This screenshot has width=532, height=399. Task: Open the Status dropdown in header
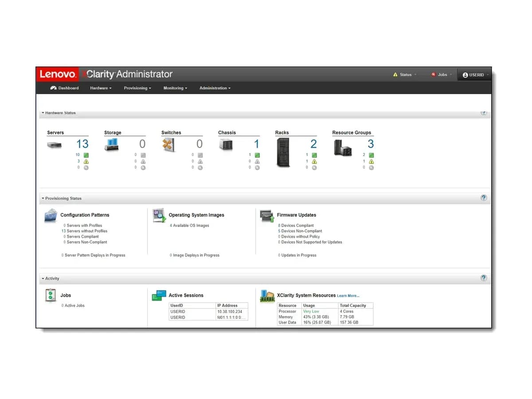tap(405, 74)
